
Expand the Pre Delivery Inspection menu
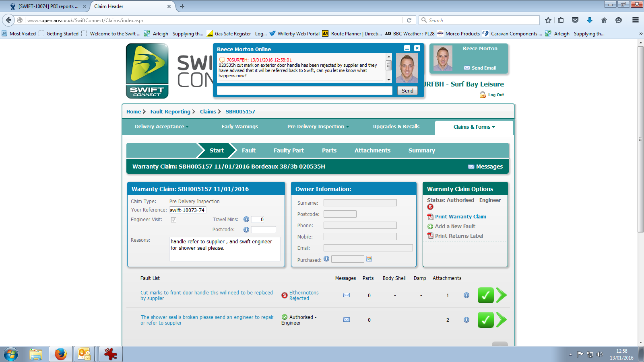(318, 127)
